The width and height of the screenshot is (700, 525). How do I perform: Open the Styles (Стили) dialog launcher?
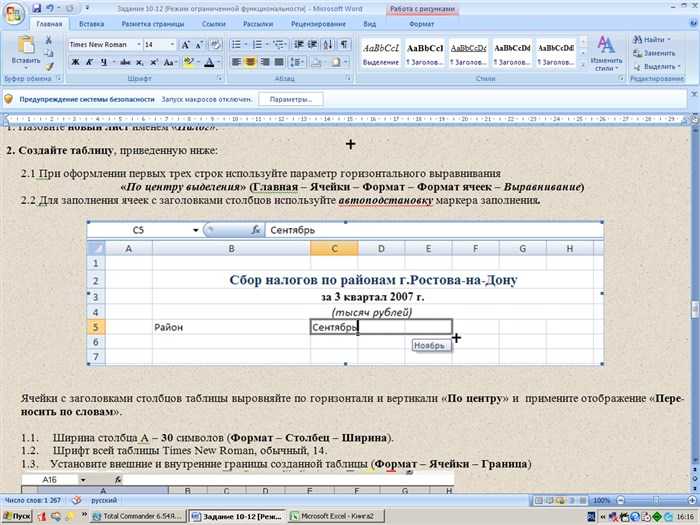[621, 79]
